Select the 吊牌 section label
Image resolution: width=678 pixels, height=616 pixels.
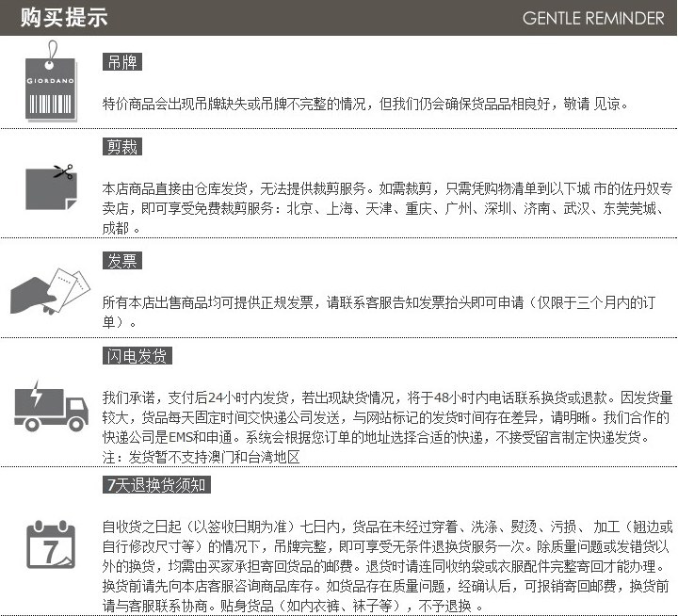pyautogui.click(x=121, y=62)
